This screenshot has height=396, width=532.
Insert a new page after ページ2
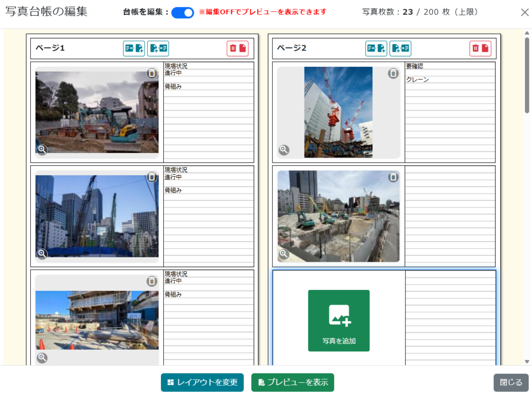pyautogui.click(x=400, y=48)
